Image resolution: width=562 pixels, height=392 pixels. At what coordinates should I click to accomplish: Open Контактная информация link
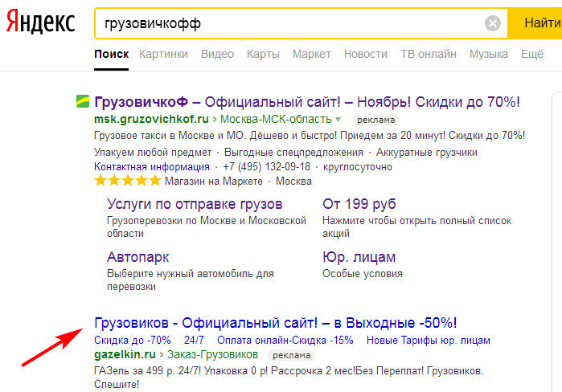(152, 167)
